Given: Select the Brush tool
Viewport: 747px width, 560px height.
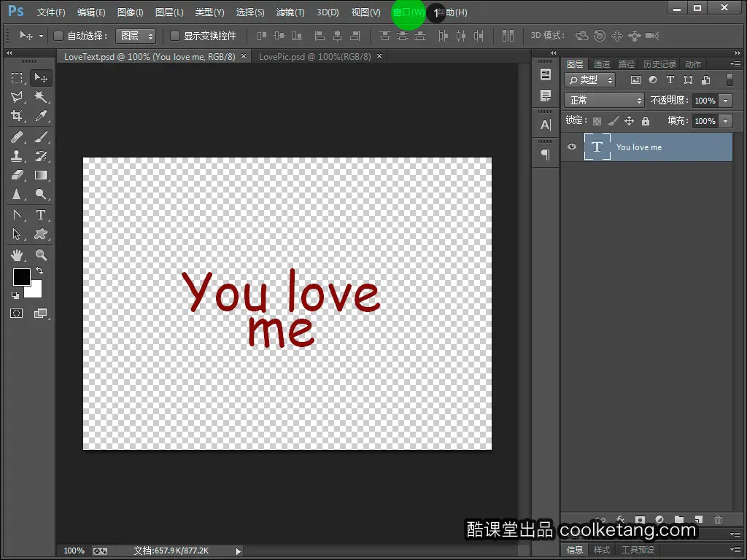Looking at the screenshot, I should point(41,137).
